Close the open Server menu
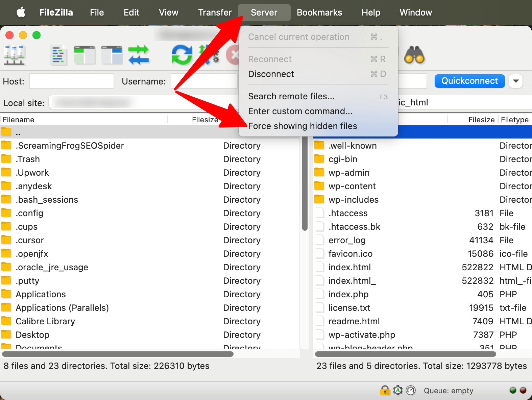 [x=264, y=12]
